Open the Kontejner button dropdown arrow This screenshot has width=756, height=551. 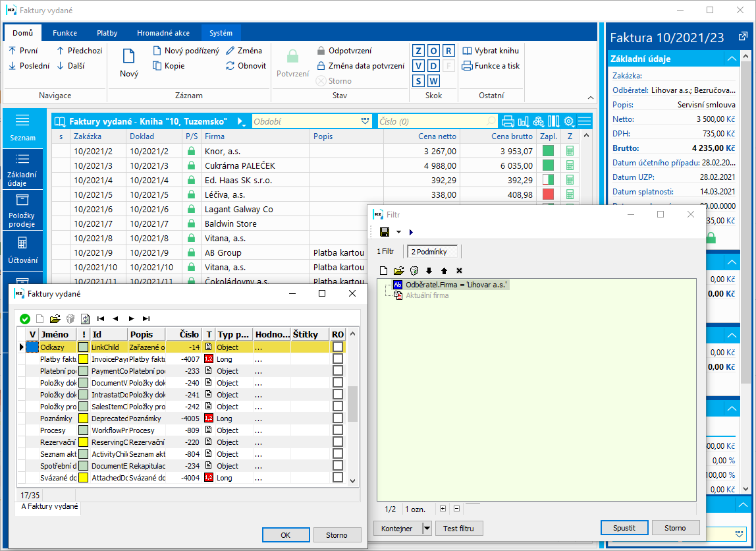[x=427, y=529]
